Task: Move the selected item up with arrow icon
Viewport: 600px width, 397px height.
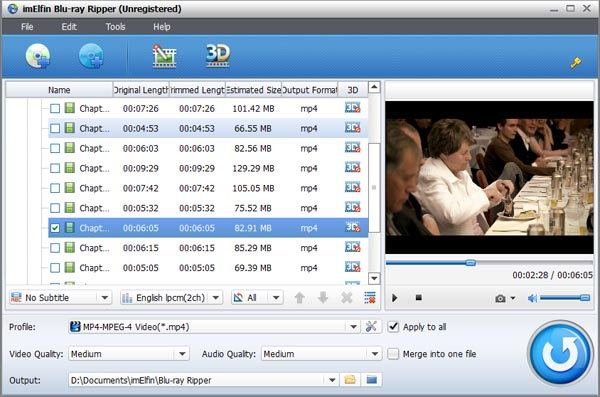Action: pyautogui.click(x=300, y=297)
